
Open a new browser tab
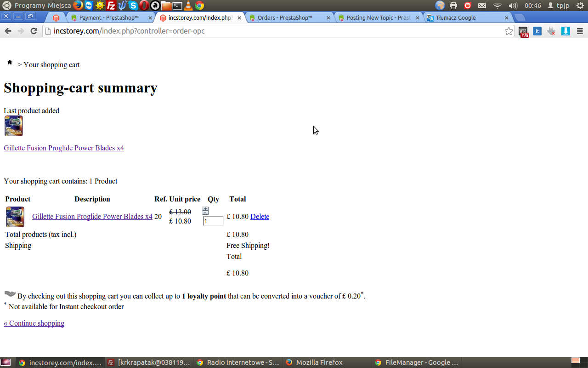click(x=520, y=18)
